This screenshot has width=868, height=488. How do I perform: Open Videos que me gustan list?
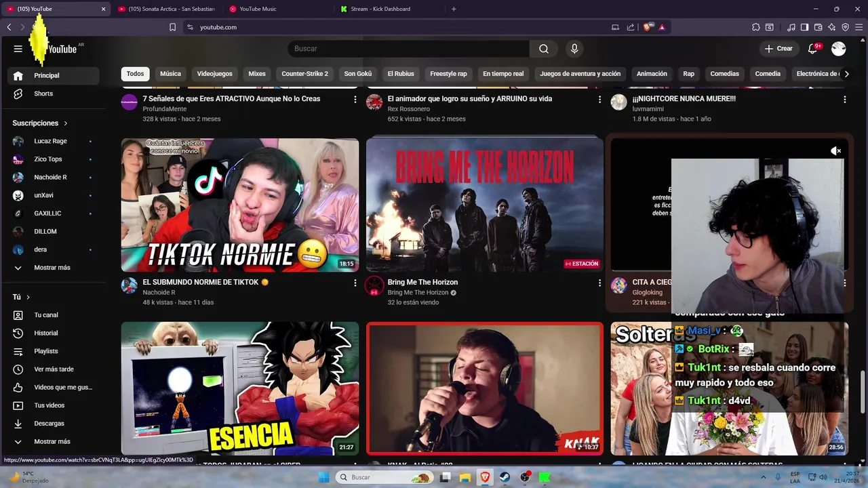tap(53, 387)
